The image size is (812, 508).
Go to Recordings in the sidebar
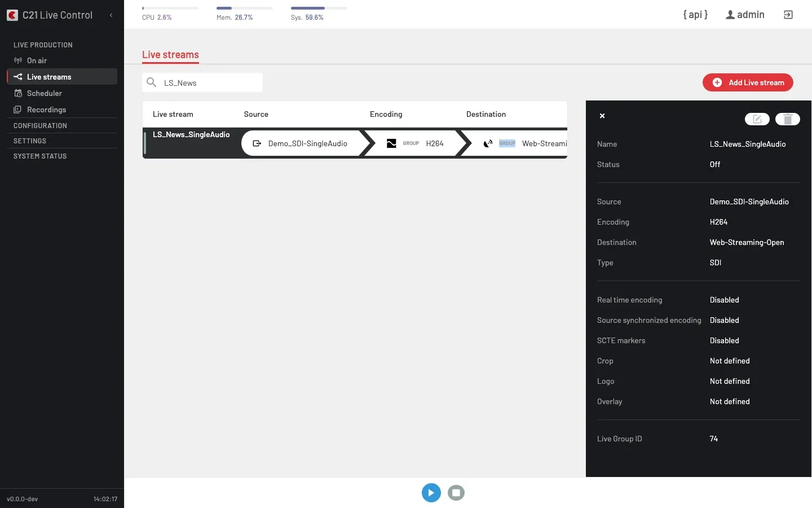tap(62, 110)
